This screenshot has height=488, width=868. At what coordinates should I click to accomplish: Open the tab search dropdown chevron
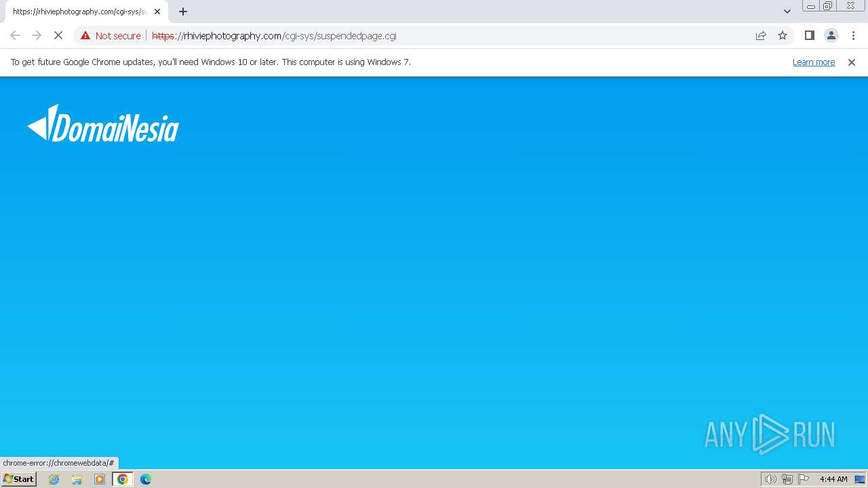click(x=787, y=12)
